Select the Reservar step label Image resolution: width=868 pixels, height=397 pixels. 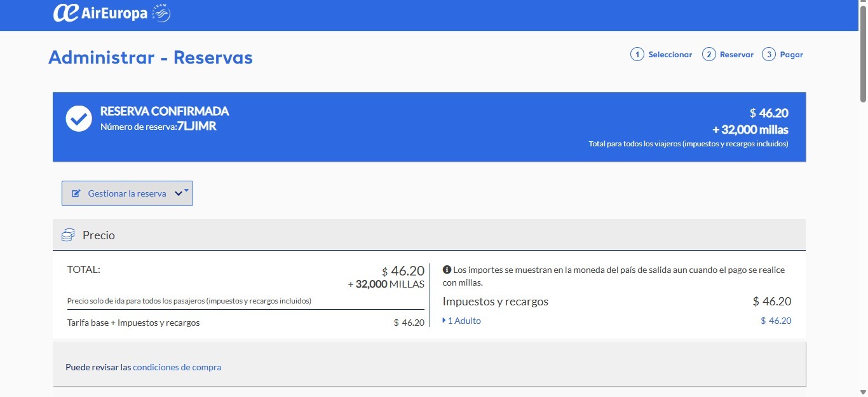[736, 55]
